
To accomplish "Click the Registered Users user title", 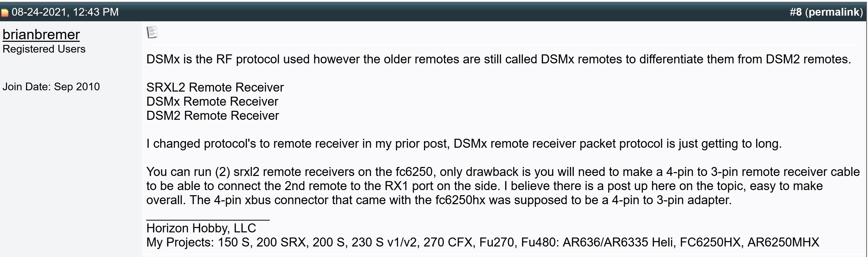I will (44, 49).
